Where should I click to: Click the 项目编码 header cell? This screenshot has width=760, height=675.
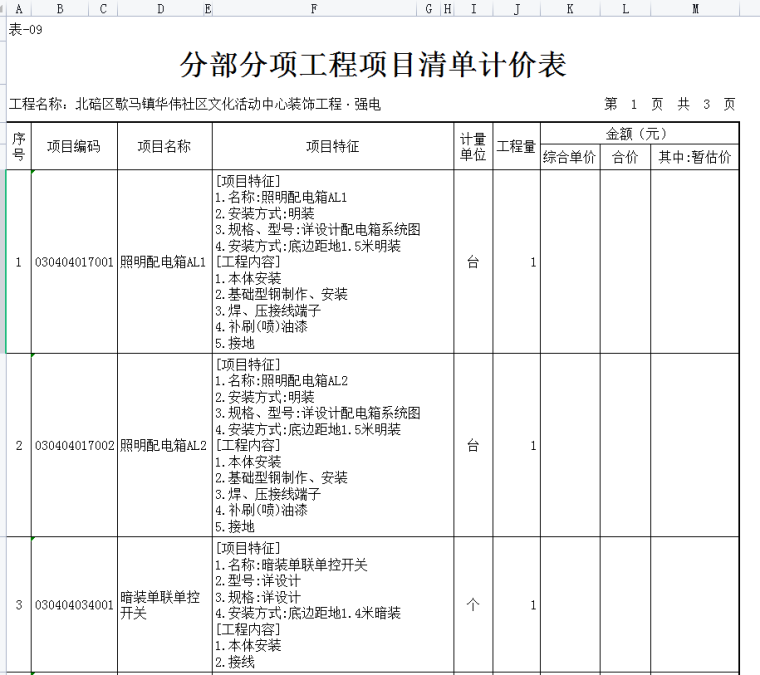coord(73,146)
